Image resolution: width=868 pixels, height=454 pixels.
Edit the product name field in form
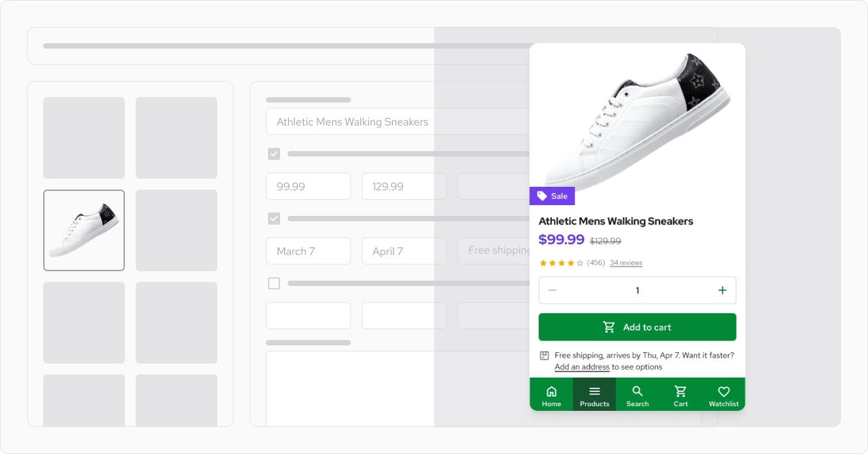tap(398, 122)
